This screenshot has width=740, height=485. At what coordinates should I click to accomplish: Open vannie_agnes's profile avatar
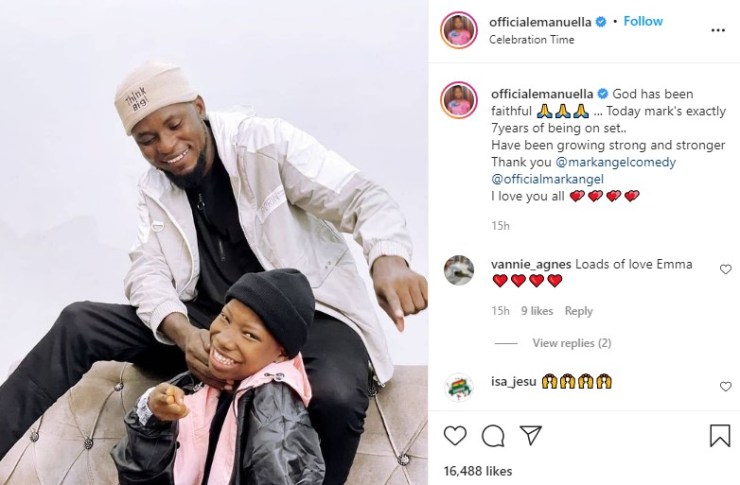click(459, 270)
